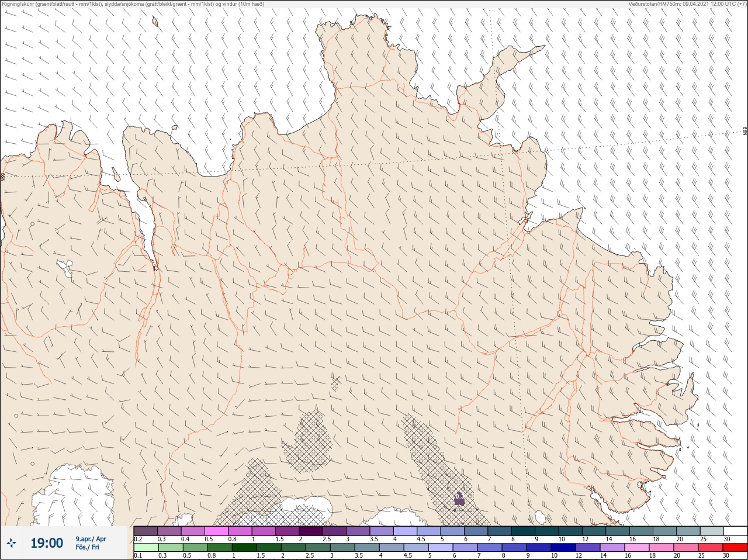The height and width of the screenshot is (560, 748).
Task: Click the Veðurstofan logo icon beside the time
Action: 11,543
